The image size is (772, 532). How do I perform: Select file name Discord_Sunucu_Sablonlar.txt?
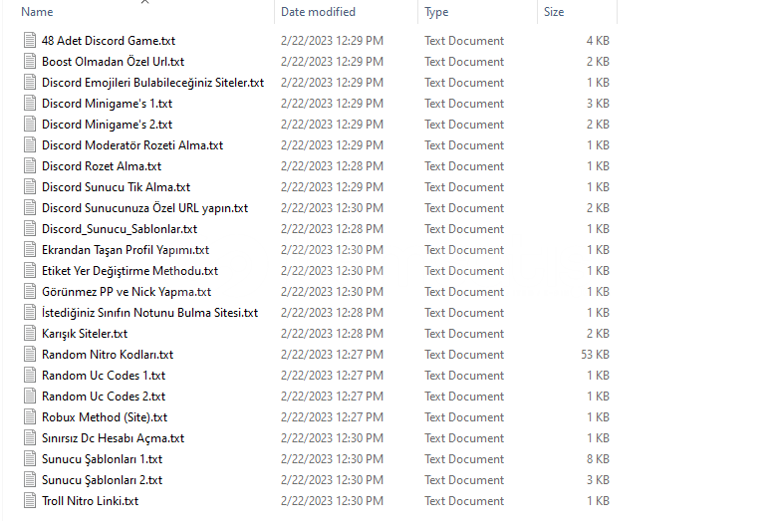click(x=120, y=229)
